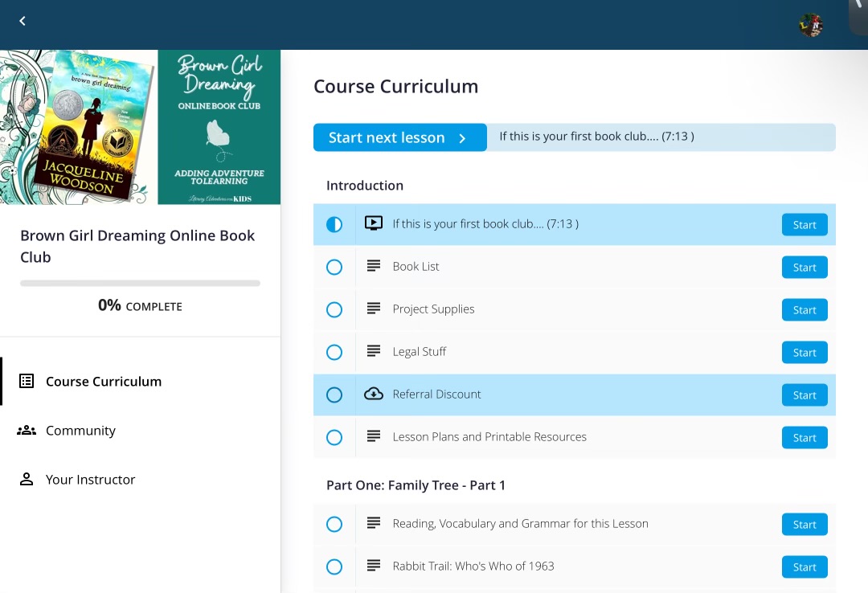Image resolution: width=868 pixels, height=593 pixels.
Task: Click the video icon for first book club lesson
Action: (x=373, y=223)
